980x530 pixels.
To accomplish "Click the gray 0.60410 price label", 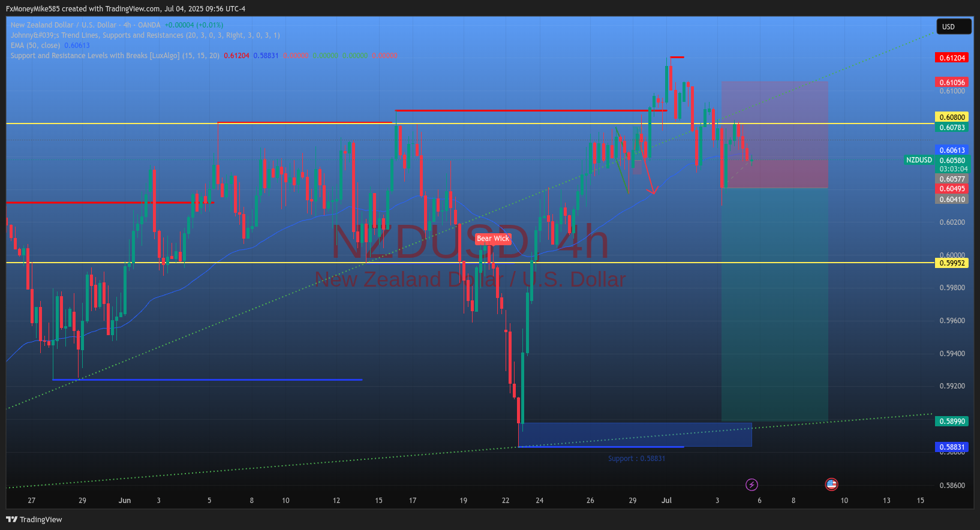I will (952, 200).
